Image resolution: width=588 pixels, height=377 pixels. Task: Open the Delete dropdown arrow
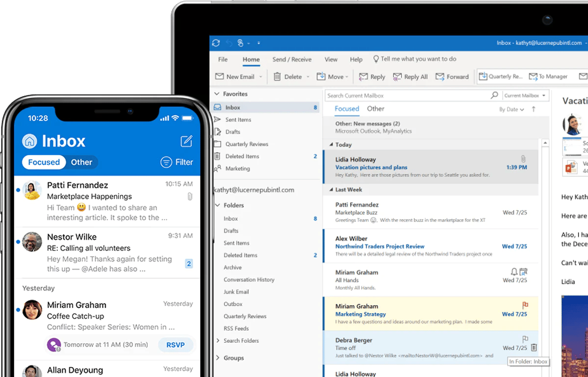(308, 77)
